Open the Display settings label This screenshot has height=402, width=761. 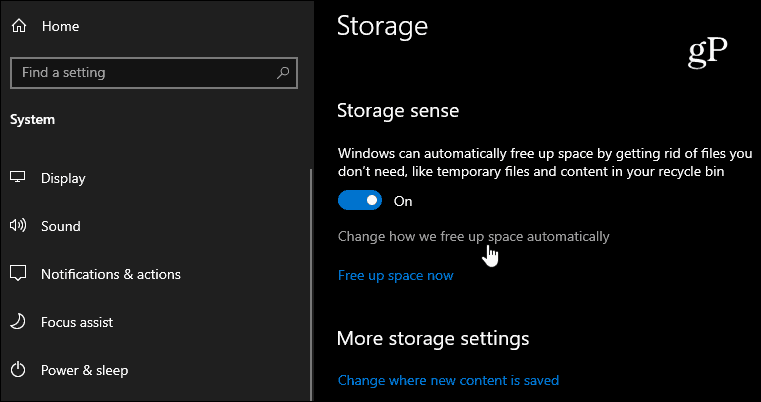click(x=63, y=178)
